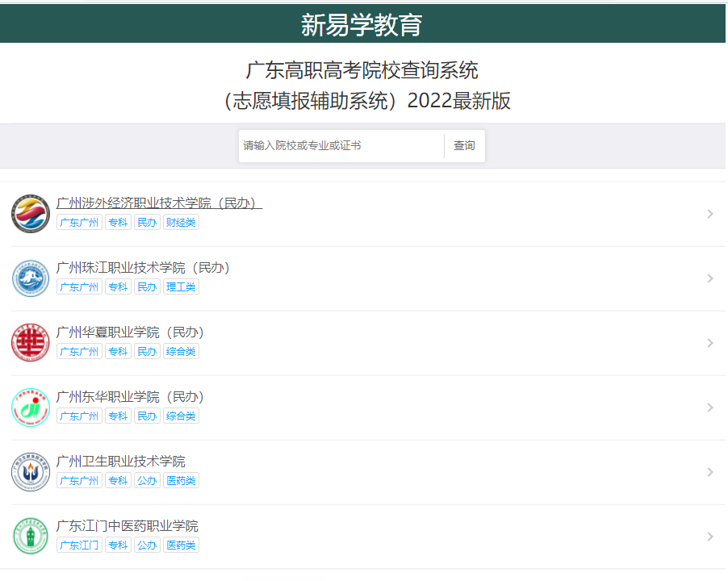Viewport: 728px width, 581px height.
Task: Click the 理工类 category tag
Action: (x=180, y=286)
